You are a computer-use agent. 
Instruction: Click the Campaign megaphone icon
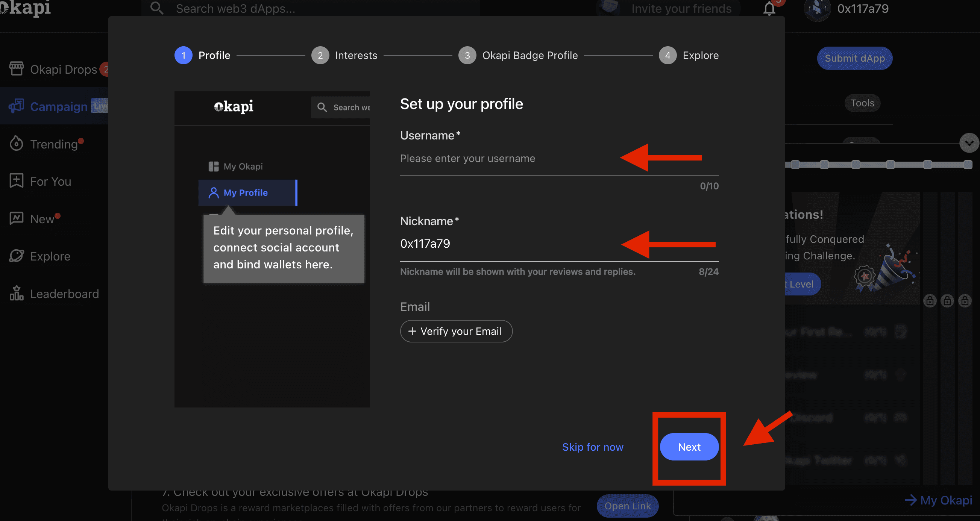tap(17, 106)
